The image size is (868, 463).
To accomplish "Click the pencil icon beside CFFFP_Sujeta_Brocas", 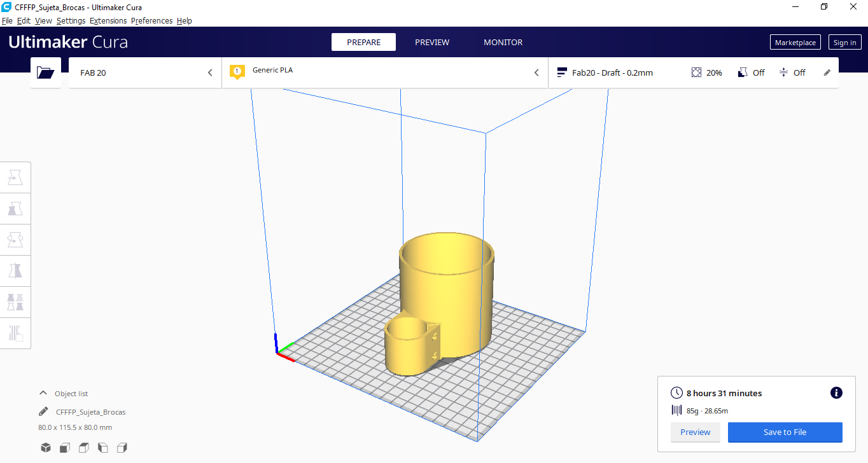I will point(43,411).
